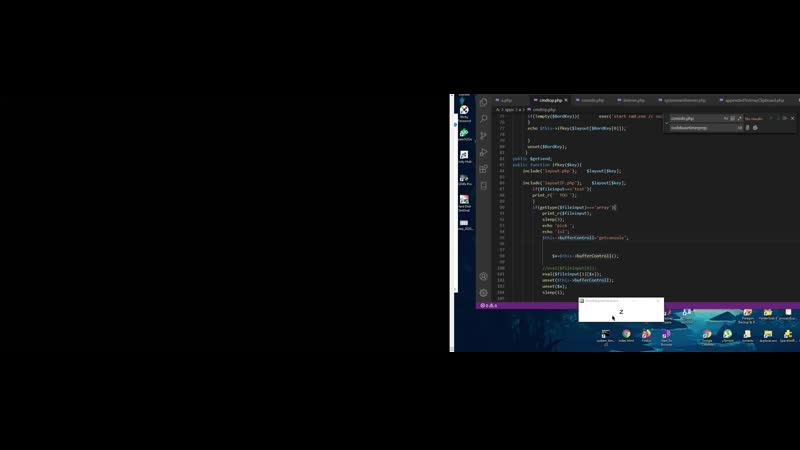Switch to the console.php tab
Image resolution: width=800 pixels, height=450 pixels.
[x=592, y=101]
